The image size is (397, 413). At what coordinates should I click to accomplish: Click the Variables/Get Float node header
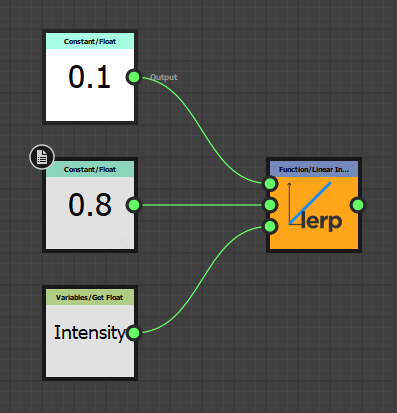(x=90, y=297)
